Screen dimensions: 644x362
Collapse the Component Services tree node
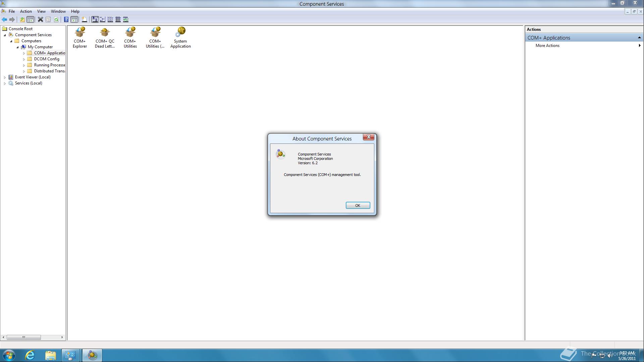point(5,35)
